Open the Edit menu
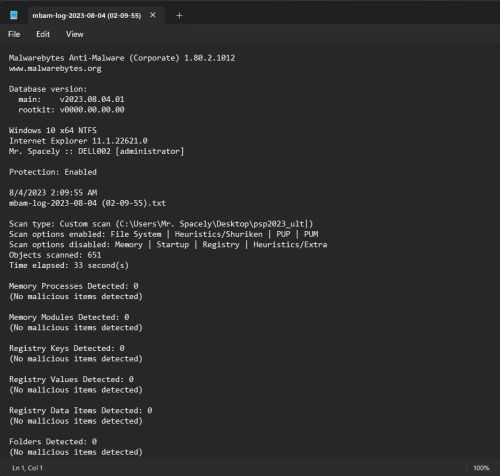The height and width of the screenshot is (476, 500). coord(43,34)
